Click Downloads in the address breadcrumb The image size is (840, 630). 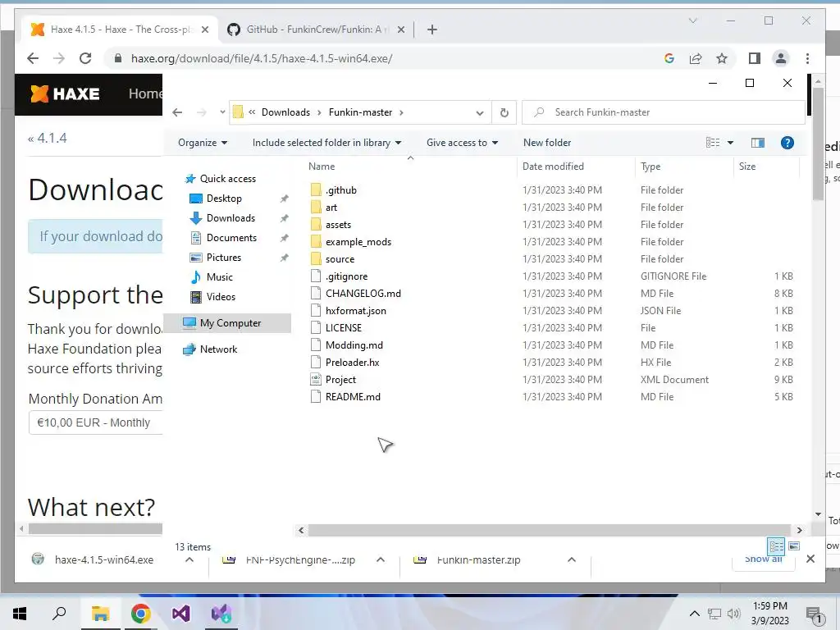point(285,112)
